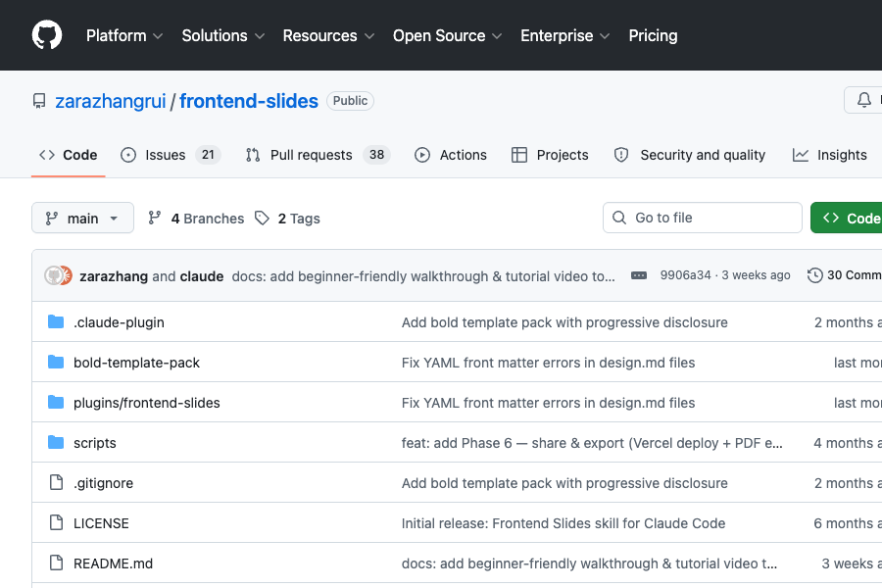Open the Platform menu

pyautogui.click(x=124, y=35)
